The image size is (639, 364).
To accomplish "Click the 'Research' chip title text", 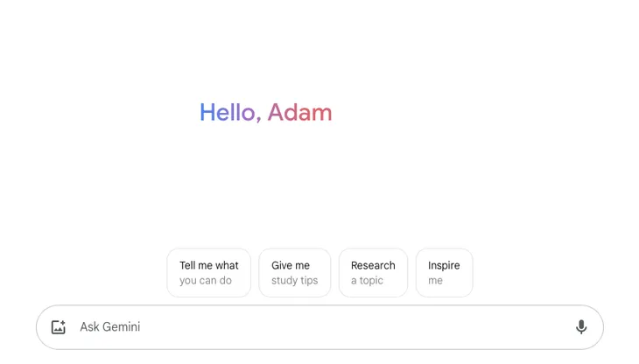I will [x=373, y=265].
